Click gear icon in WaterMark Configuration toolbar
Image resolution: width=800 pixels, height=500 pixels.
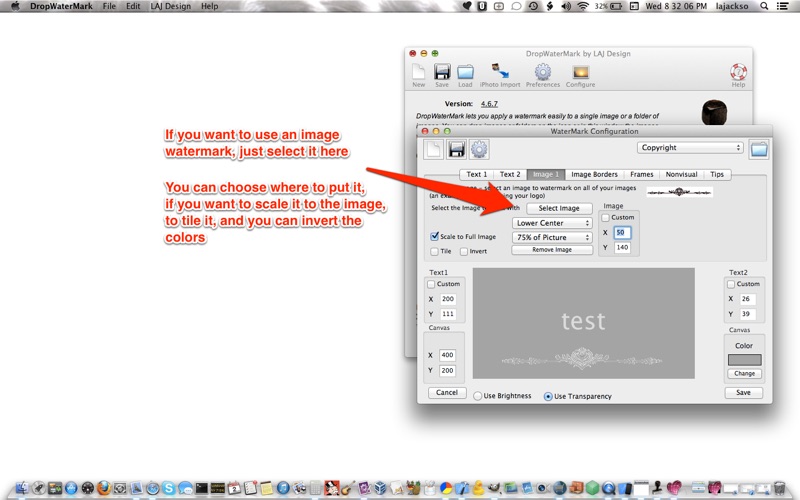click(x=479, y=149)
